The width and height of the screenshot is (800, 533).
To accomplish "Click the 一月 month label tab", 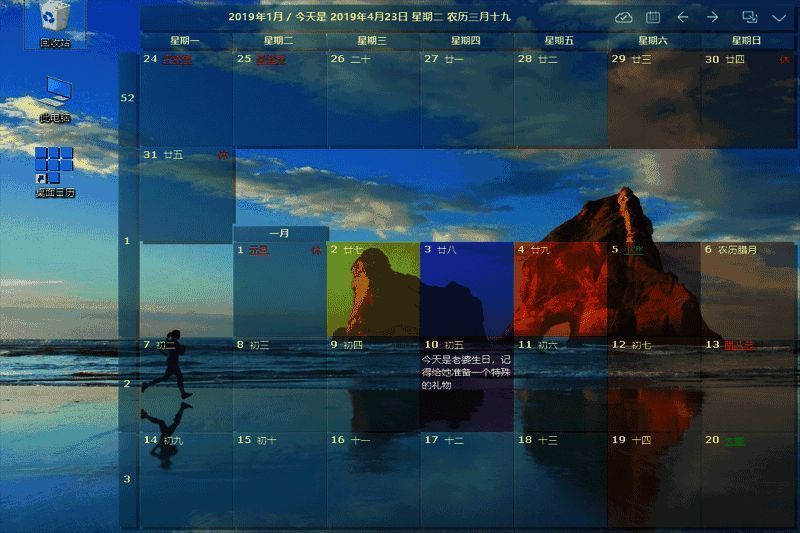I will (x=280, y=233).
